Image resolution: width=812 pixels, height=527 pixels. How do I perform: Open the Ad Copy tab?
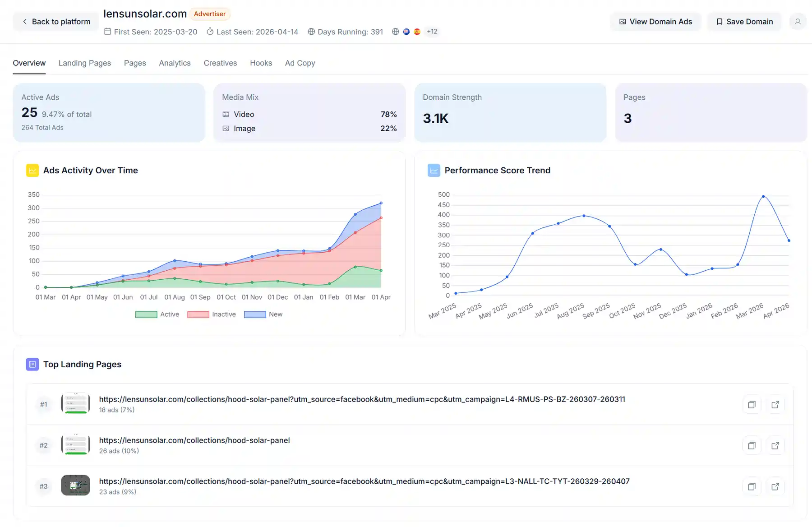pyautogui.click(x=300, y=63)
